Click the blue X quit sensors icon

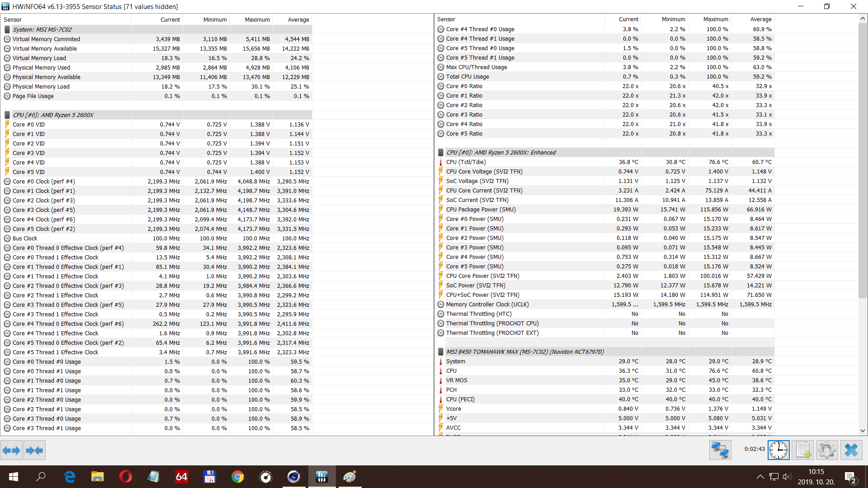(x=851, y=450)
